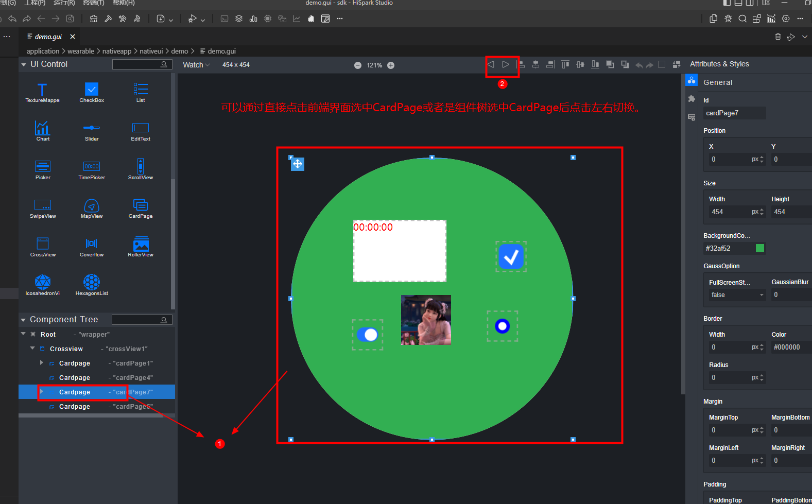Click the Id field containing cardPage7

(x=734, y=113)
